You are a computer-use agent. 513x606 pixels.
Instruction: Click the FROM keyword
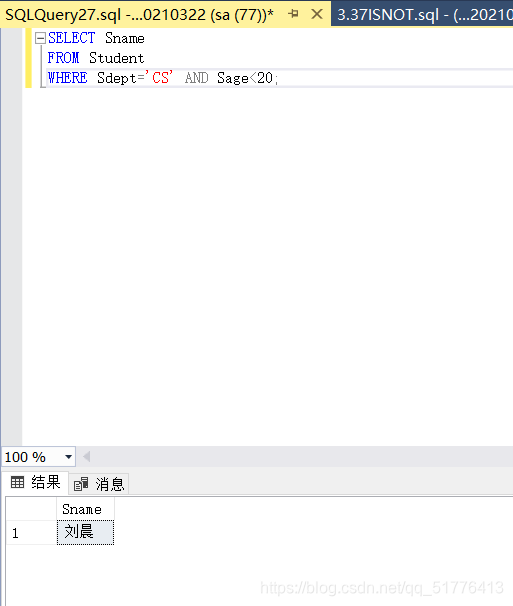63,58
